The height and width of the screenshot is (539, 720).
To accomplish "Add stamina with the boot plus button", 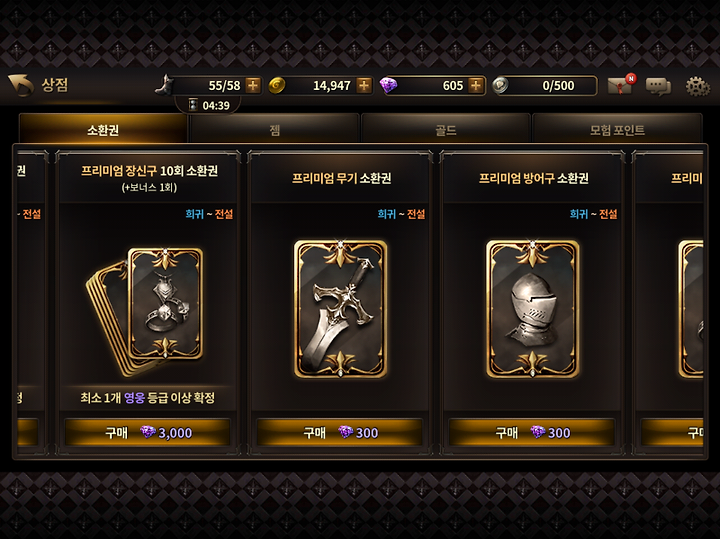I will 253,85.
